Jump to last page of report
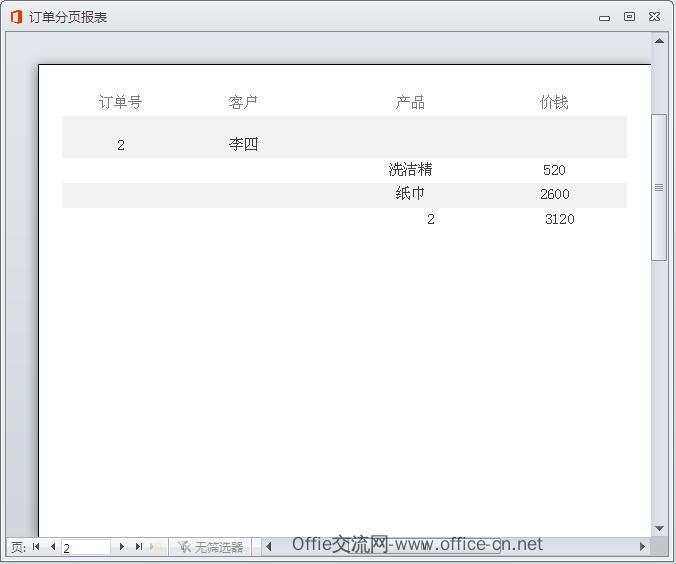Screen dimensions: 676x564 pyautogui.click(x=139, y=547)
